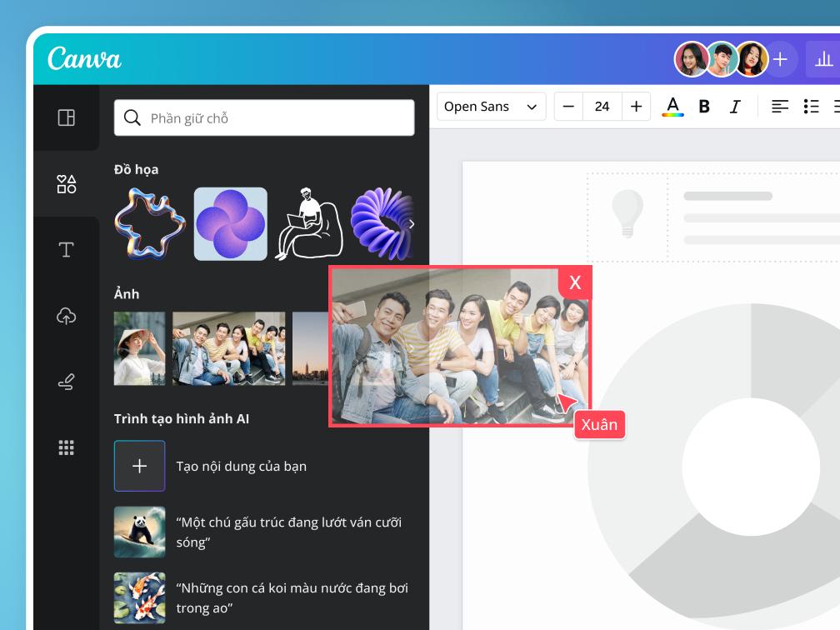Click the font size value 24
This screenshot has width=840, height=630.
coord(602,107)
